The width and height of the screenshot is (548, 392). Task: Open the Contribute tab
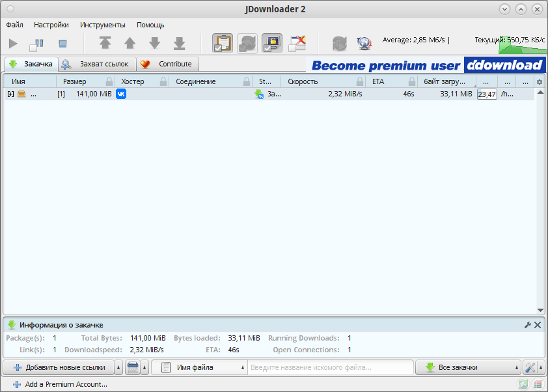click(x=168, y=64)
